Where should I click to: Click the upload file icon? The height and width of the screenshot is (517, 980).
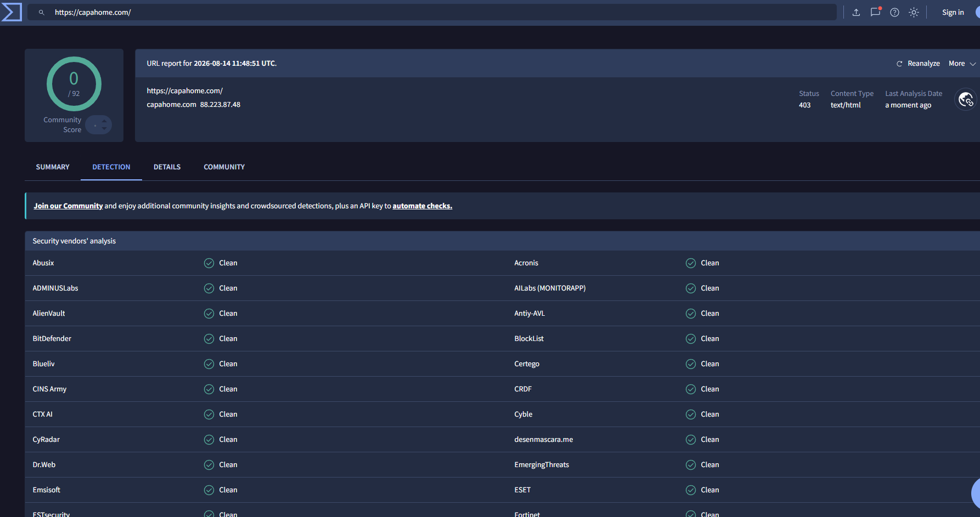coord(856,12)
